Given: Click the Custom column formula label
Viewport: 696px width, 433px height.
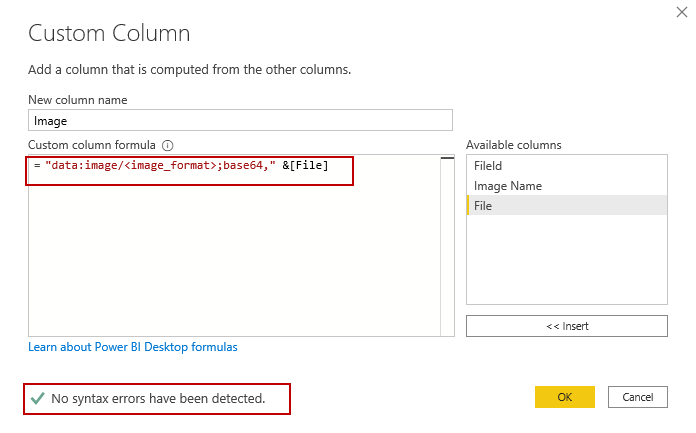Looking at the screenshot, I should click(x=92, y=145).
